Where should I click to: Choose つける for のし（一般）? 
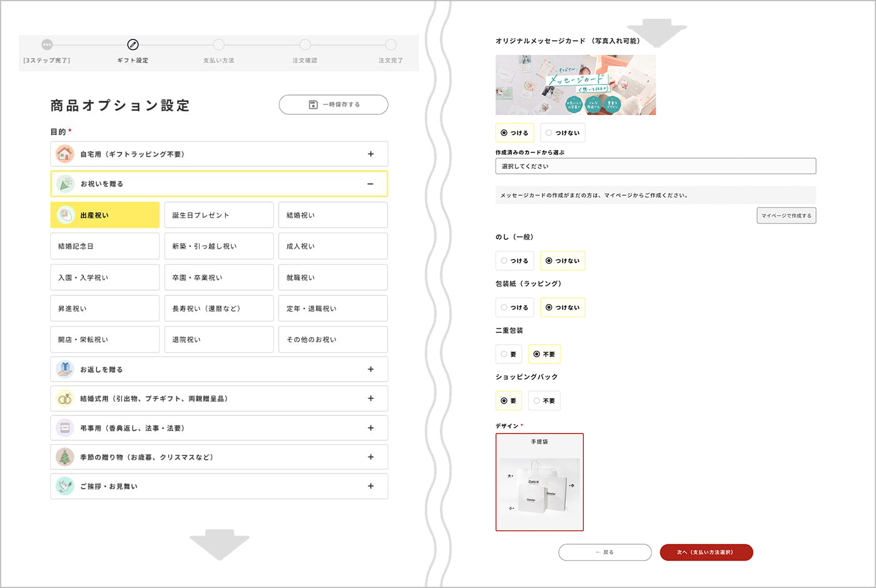(x=514, y=261)
